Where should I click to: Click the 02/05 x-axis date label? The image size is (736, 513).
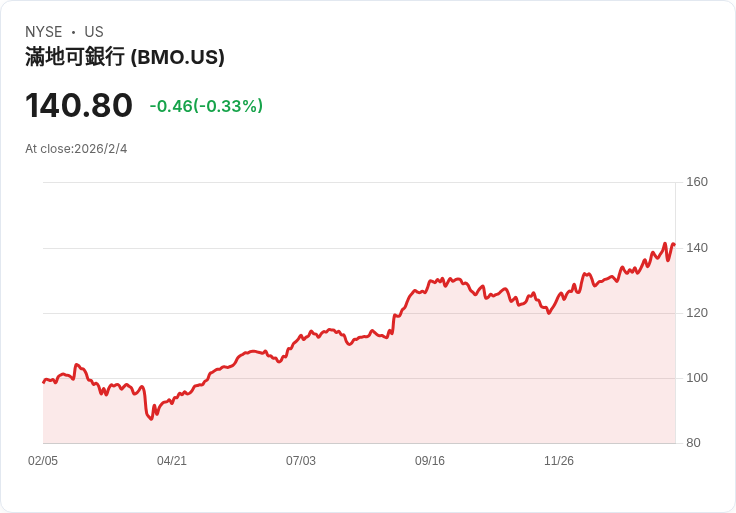click(x=43, y=461)
